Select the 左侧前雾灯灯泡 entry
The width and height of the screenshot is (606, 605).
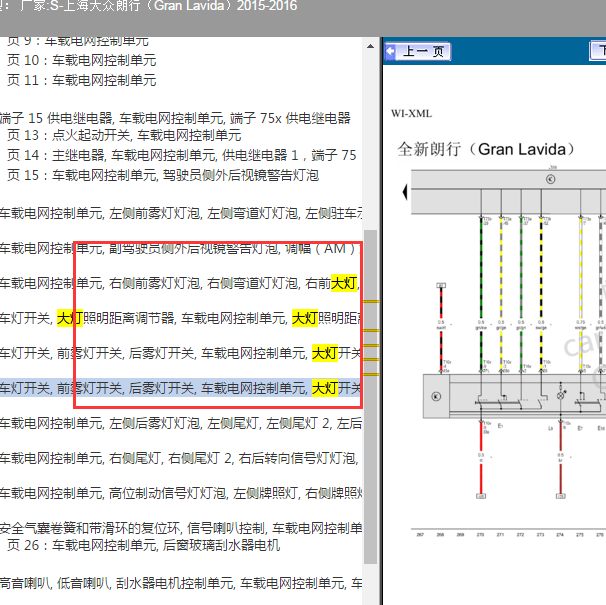pos(181,213)
